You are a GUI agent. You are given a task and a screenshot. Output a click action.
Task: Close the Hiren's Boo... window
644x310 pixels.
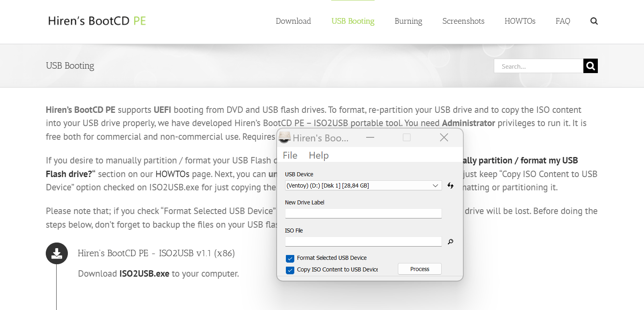tap(444, 137)
